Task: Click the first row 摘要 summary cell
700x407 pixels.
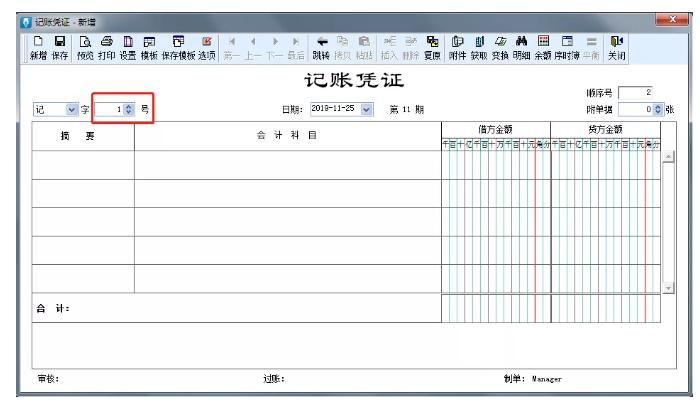Action: (x=83, y=165)
